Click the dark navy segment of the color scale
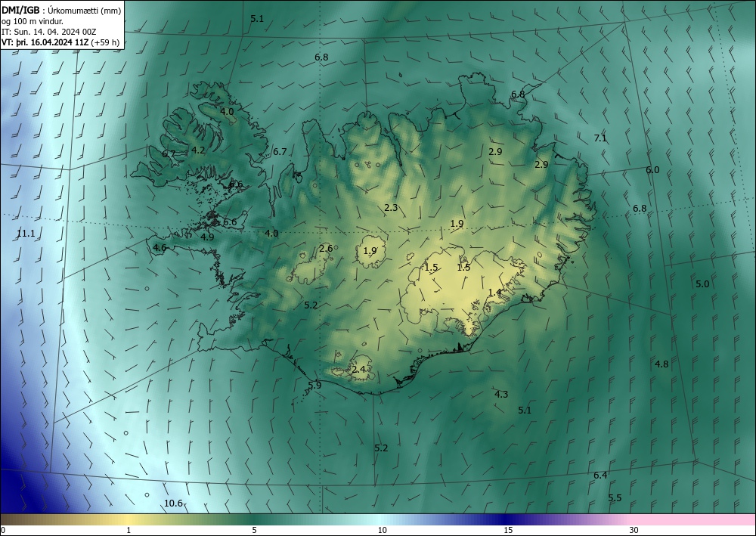Screen dimensions: 756x536 507,519
